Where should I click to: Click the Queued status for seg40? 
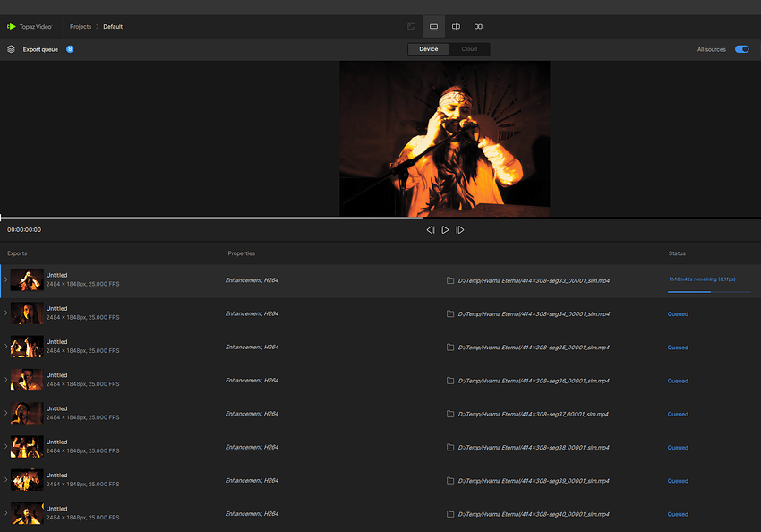(x=678, y=514)
